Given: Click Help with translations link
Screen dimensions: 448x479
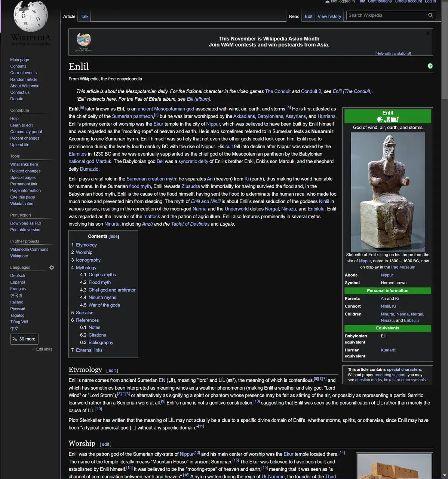Looking at the screenshot, I should [x=393, y=54].
